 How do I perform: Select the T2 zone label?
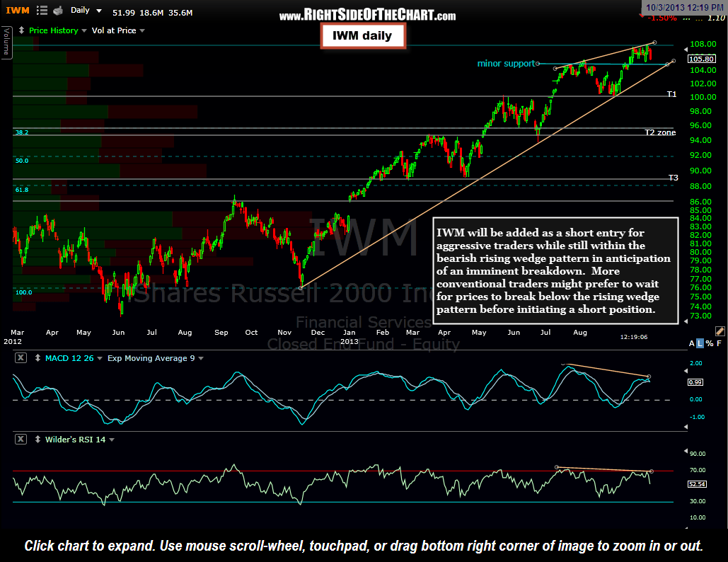point(660,132)
